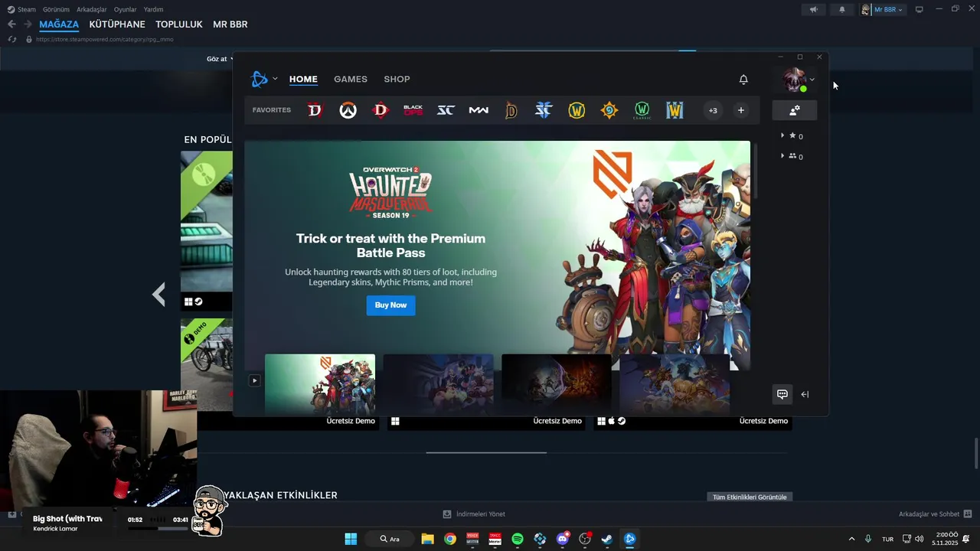This screenshot has height=551, width=980.
Task: Open Arkadaşlar ve Sohbet in Steam
Action: [935, 514]
